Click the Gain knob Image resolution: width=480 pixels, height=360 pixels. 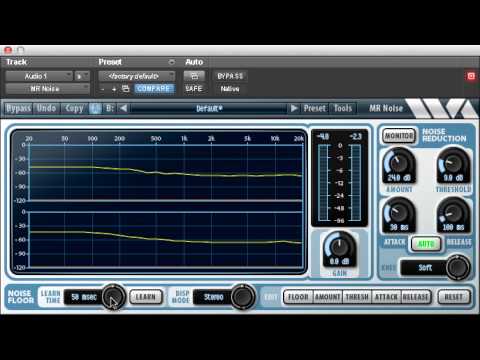pyautogui.click(x=339, y=247)
